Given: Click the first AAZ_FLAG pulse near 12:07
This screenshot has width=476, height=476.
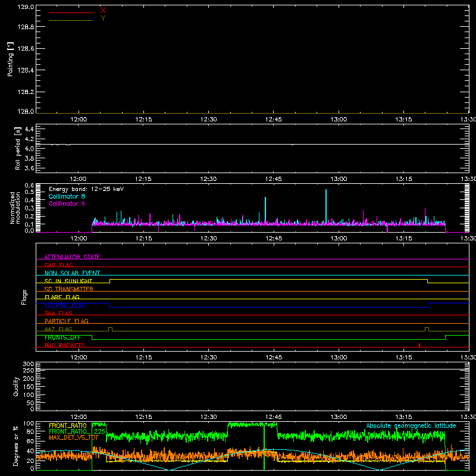Looking at the screenshot, I should coord(110,329).
